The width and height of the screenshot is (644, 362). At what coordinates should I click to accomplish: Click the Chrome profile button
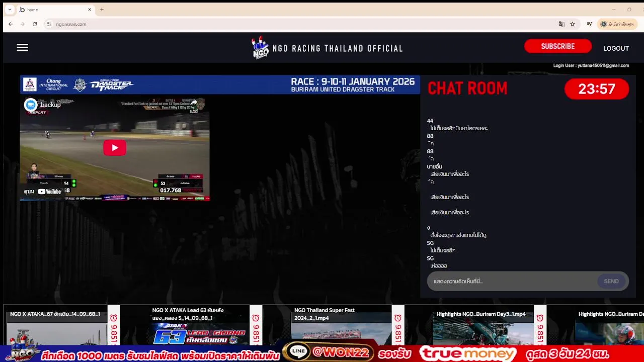pos(618,24)
